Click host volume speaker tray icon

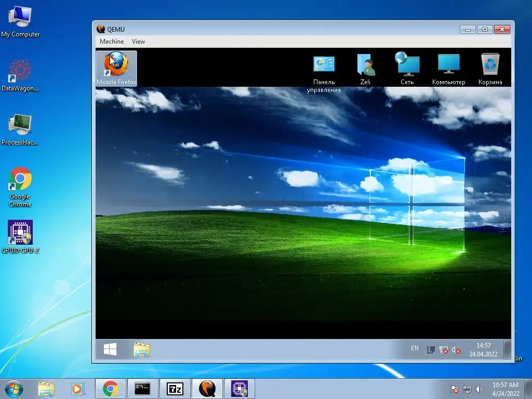479,389
